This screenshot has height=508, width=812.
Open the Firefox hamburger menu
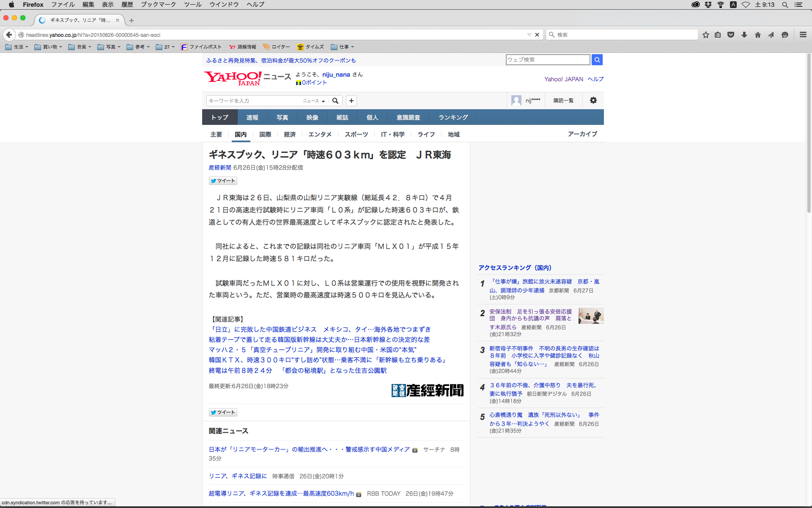(803, 35)
